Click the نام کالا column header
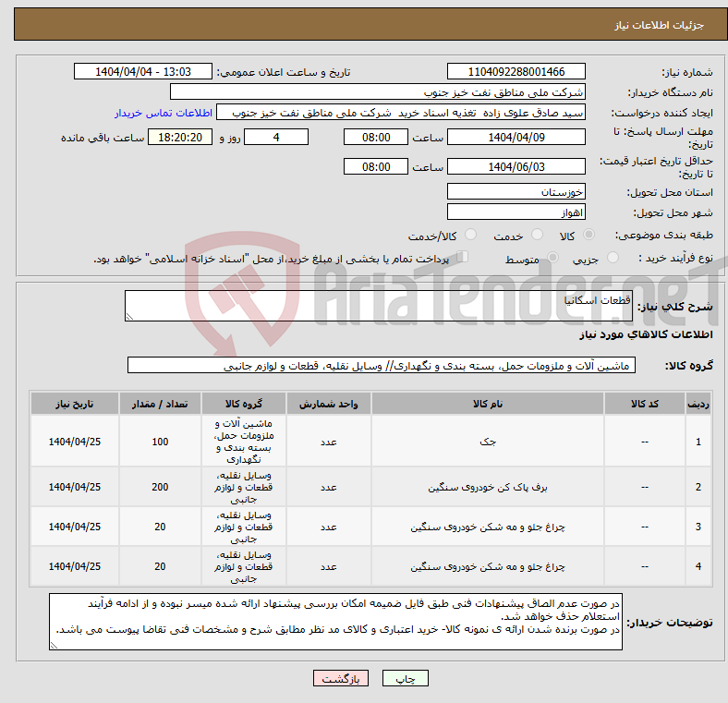Image resolution: width=728 pixels, height=703 pixels. point(488,404)
